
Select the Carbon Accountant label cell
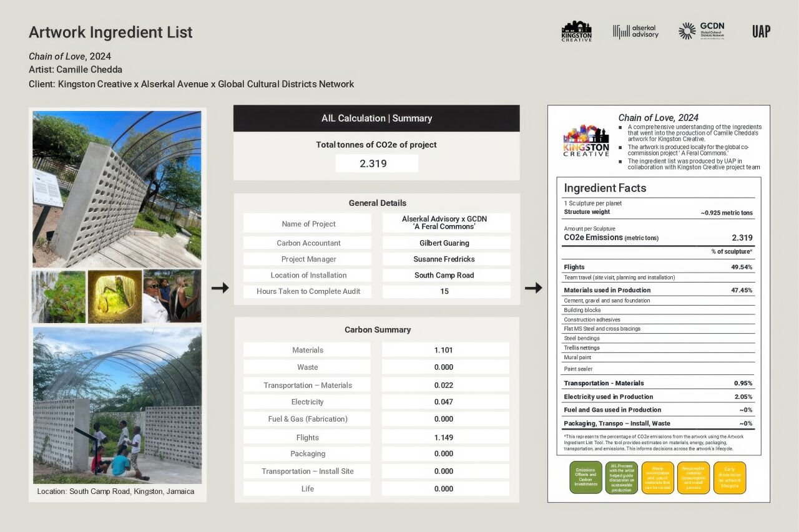tap(308, 243)
